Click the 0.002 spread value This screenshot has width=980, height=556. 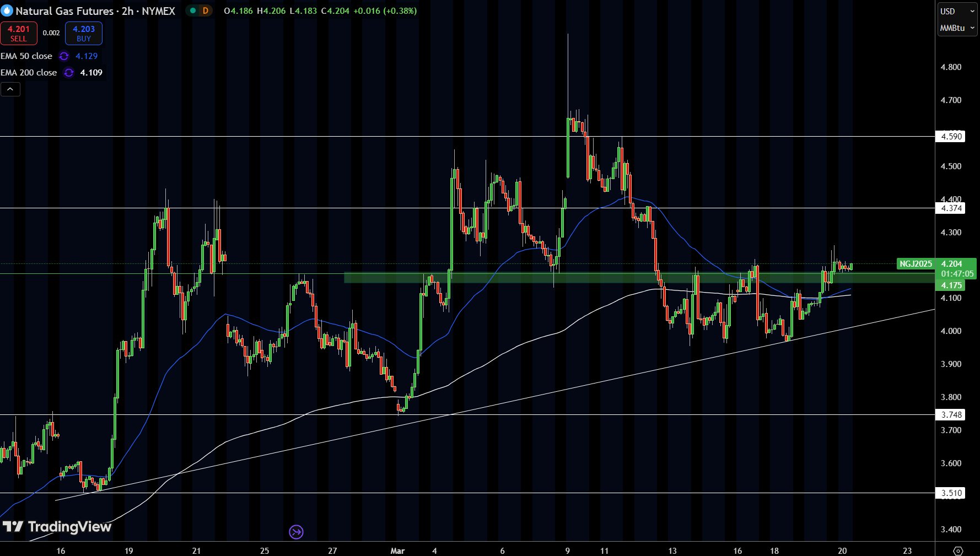click(51, 33)
